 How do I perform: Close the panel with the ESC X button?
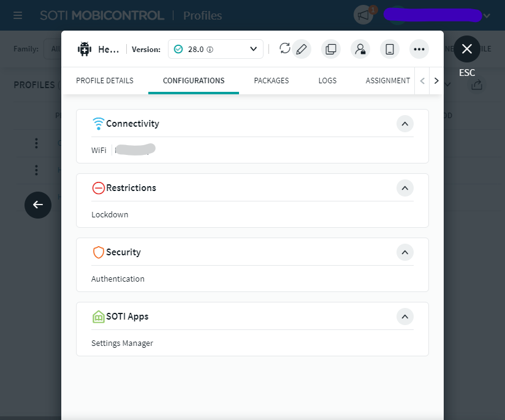pyautogui.click(x=467, y=49)
